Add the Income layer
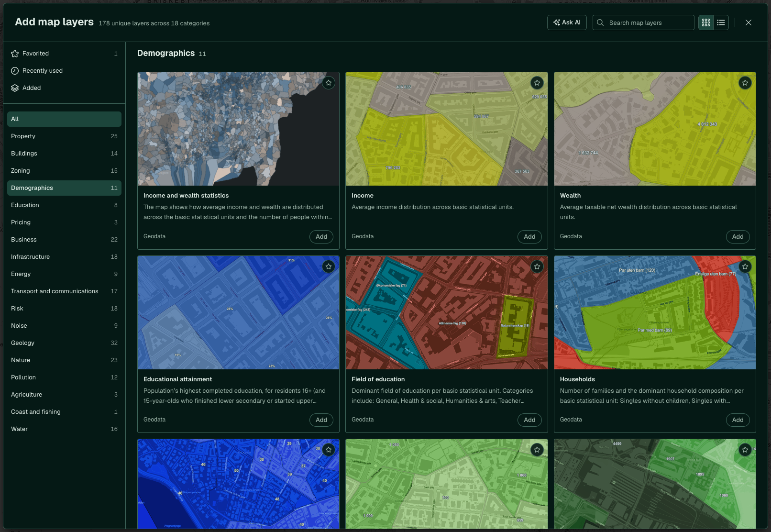Image resolution: width=771 pixels, height=532 pixels. tap(529, 237)
